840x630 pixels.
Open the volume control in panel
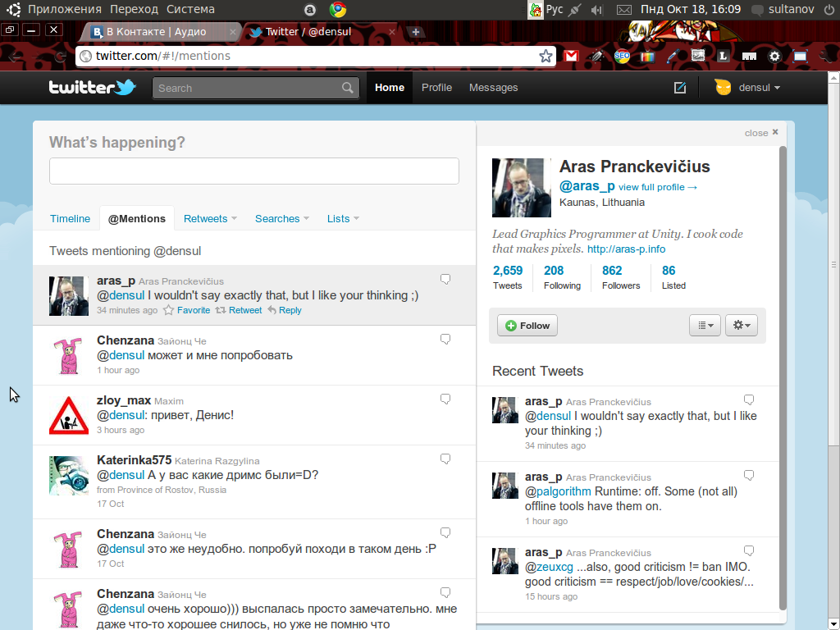(596, 10)
